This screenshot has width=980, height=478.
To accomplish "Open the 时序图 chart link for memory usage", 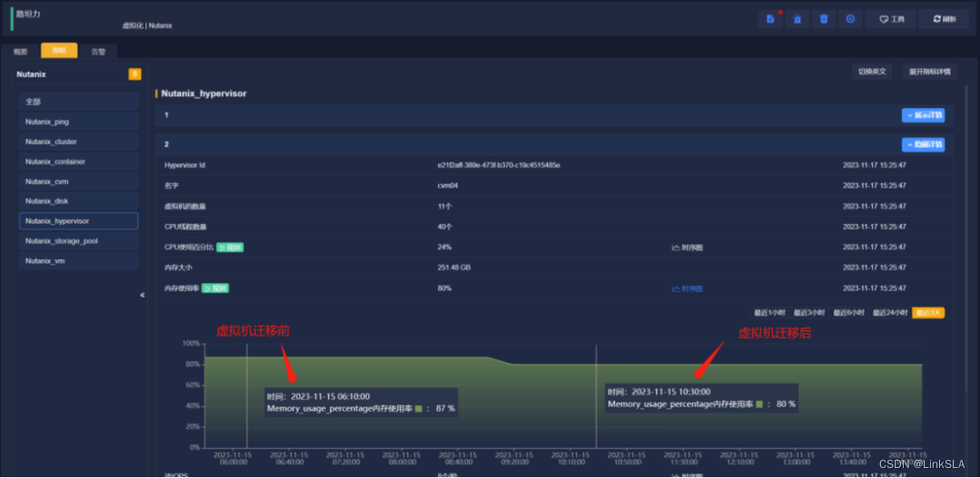I will [687, 288].
